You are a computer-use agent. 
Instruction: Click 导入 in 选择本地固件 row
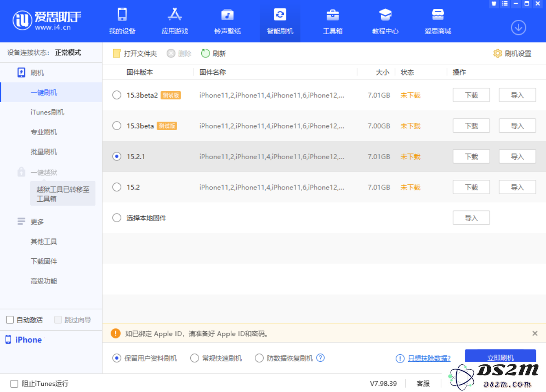tap(471, 218)
